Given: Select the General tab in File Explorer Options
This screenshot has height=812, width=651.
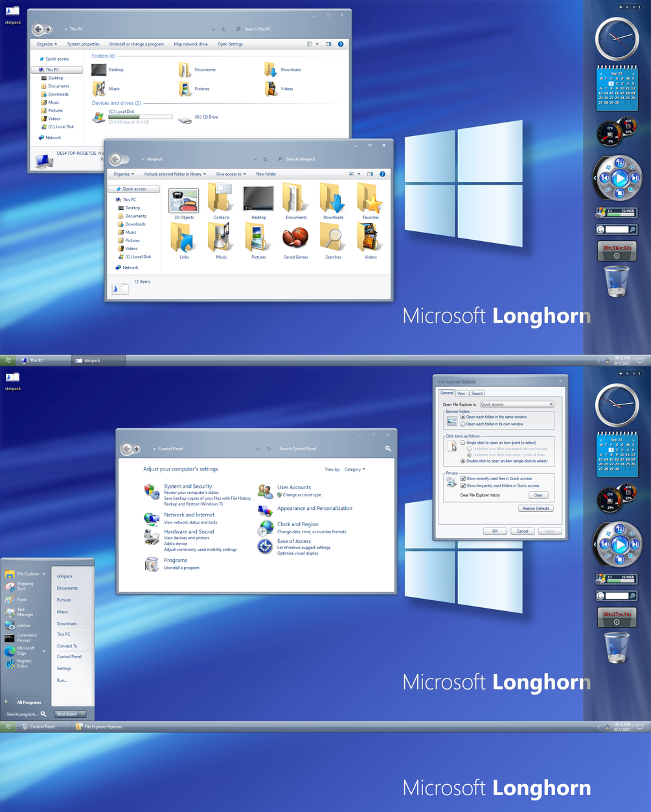Looking at the screenshot, I should (x=447, y=393).
